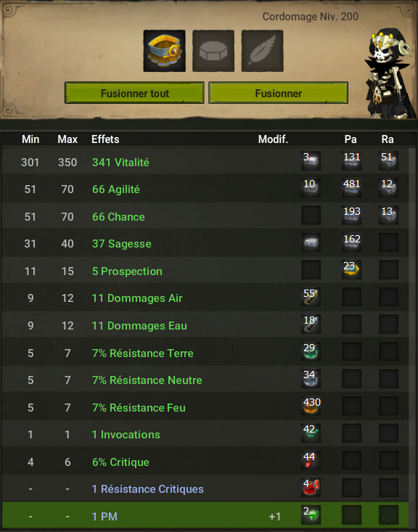
Task: Use the Invocations rune with count 42
Action: point(311,433)
